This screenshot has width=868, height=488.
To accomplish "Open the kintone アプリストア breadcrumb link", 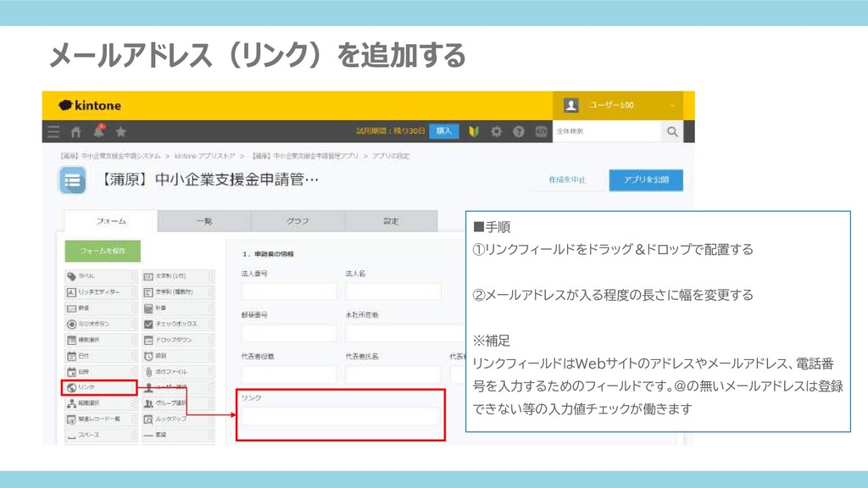I will click(204, 156).
